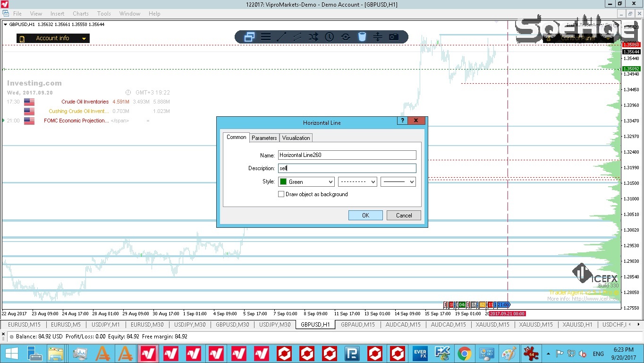Image resolution: width=644 pixels, height=363 pixels.
Task: Click the trend line drawing tool icon
Action: coord(281,37)
